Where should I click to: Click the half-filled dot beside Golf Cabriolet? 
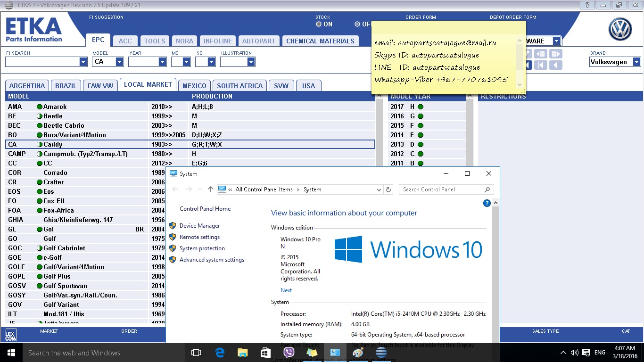(40, 248)
